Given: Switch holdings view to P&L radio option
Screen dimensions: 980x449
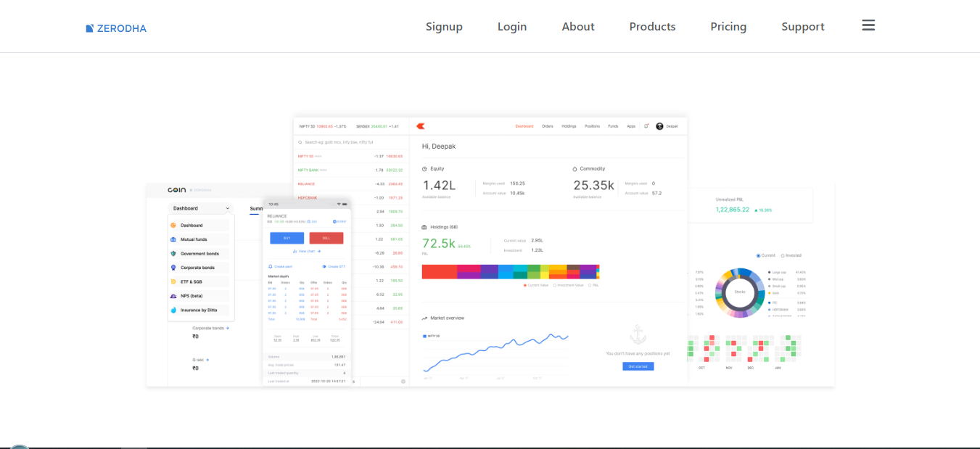Looking at the screenshot, I should 589,285.
